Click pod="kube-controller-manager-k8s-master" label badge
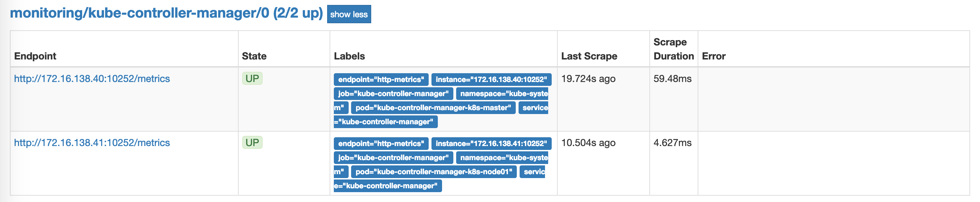This screenshot has height=202, width=980. pyautogui.click(x=433, y=108)
